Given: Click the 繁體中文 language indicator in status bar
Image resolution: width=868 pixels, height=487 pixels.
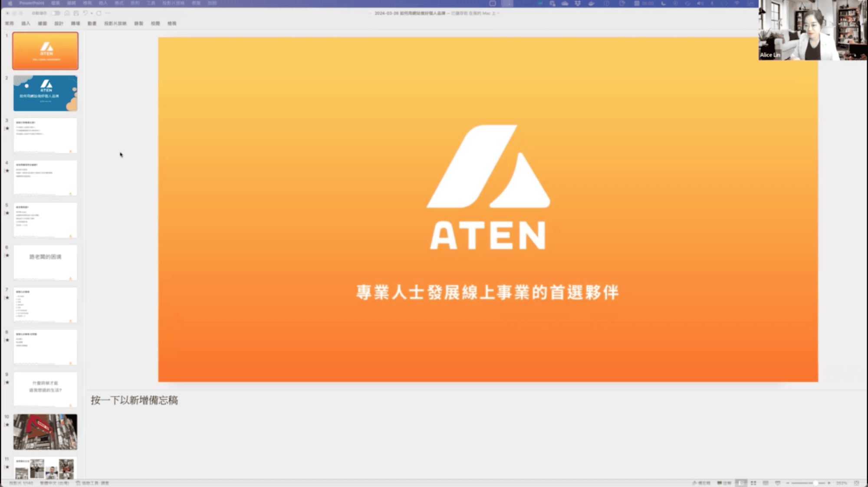Looking at the screenshot, I should 54,483.
